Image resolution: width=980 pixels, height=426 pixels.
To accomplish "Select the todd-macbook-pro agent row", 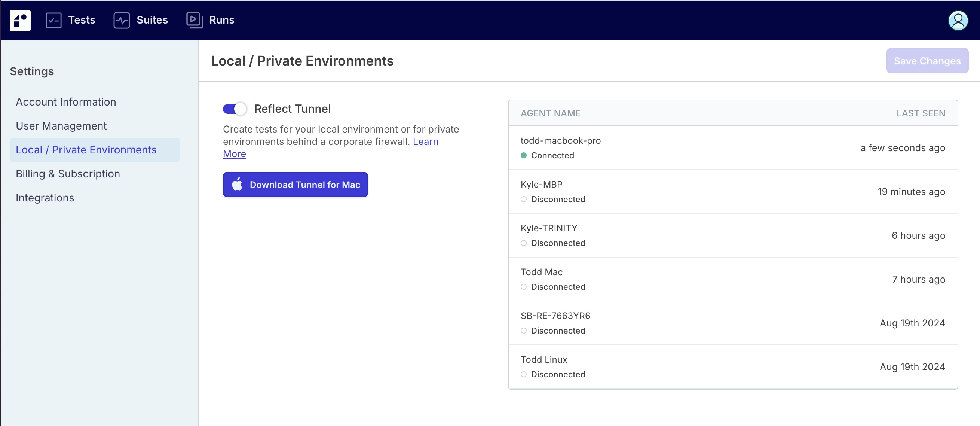I will coord(732,148).
